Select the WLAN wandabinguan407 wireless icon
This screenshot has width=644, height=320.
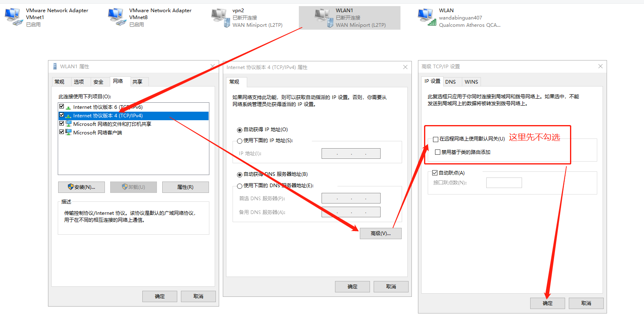pos(427,17)
